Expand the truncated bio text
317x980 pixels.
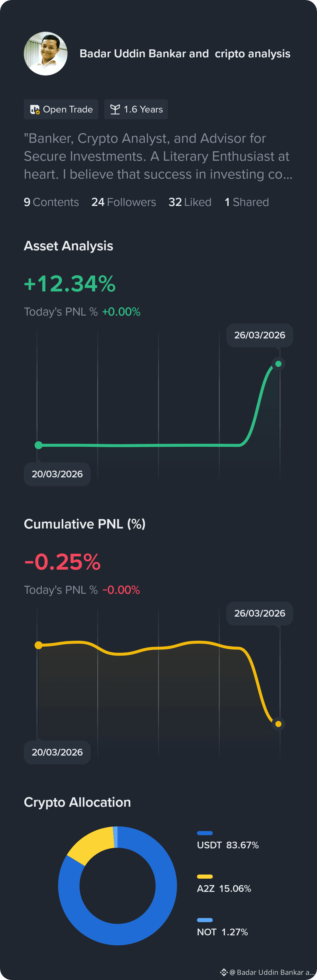pyautogui.click(x=158, y=156)
